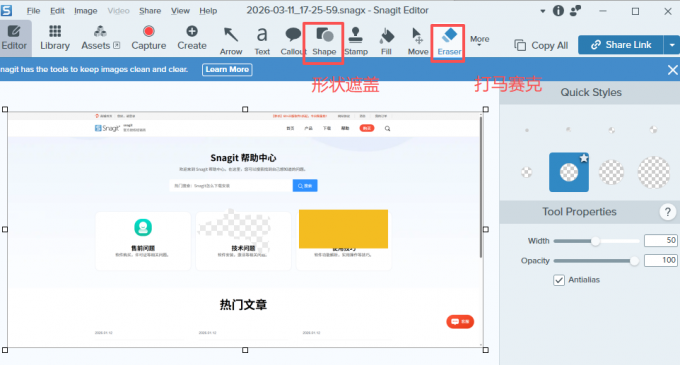Image resolution: width=680 pixels, height=365 pixels.
Task: Click the Copy All button
Action: point(541,45)
